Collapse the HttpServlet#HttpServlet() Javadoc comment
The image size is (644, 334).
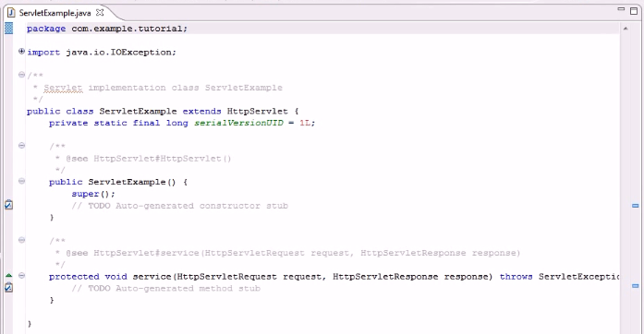tap(22, 145)
